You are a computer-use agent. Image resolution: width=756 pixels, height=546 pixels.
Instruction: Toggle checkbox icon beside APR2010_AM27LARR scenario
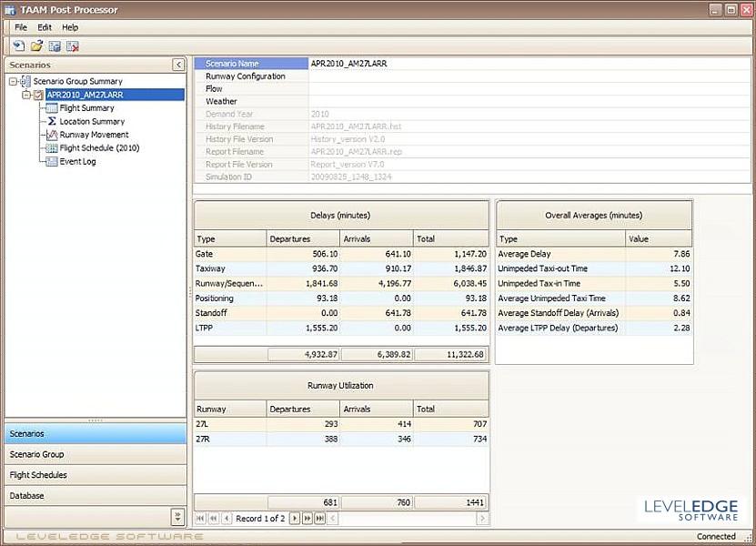38,95
